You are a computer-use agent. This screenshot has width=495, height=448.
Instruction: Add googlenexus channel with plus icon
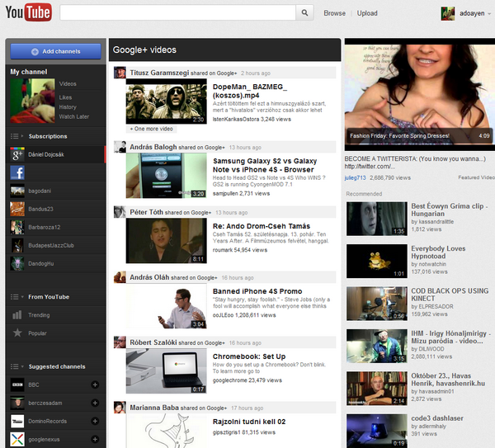click(95, 439)
